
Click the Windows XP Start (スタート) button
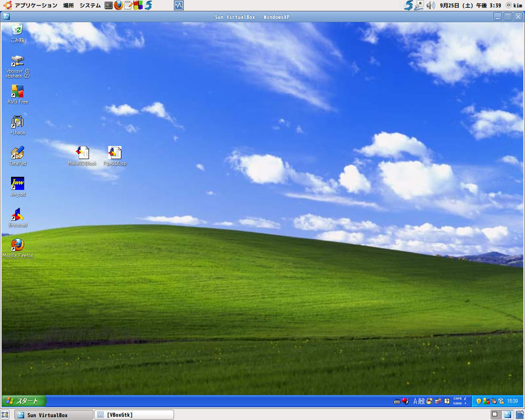24,401
